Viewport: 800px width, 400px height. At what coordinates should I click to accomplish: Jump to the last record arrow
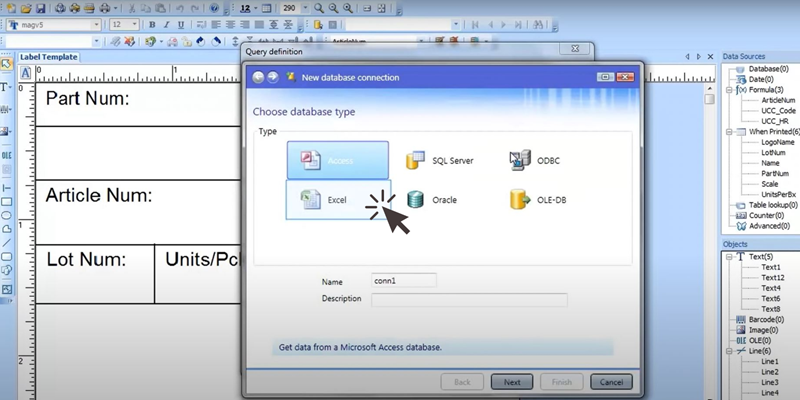coord(518,24)
